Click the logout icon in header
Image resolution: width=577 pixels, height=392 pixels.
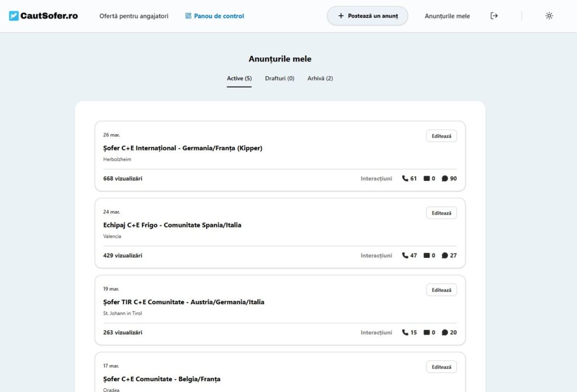(494, 16)
